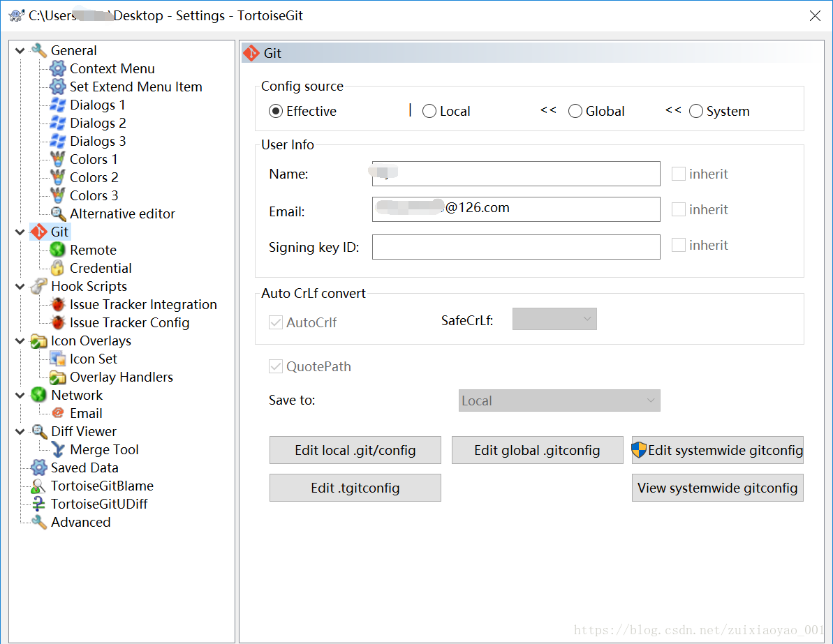Click the Icon Set icon
The height and width of the screenshot is (644, 833).
click(x=57, y=359)
